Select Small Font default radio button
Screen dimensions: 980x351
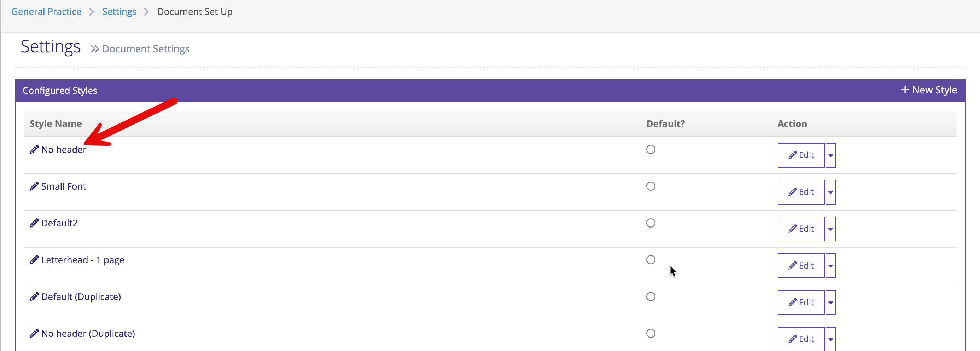651,186
